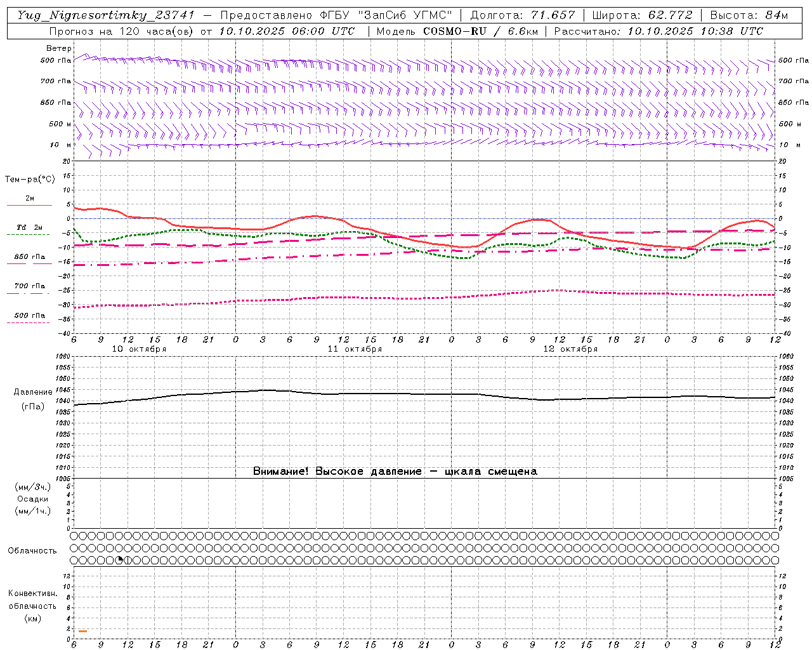Viewport: 812px width, 650px height.
Task: Click the Рассчитано: 10.10.2025 10:38 UTC text
Action: click(658, 31)
